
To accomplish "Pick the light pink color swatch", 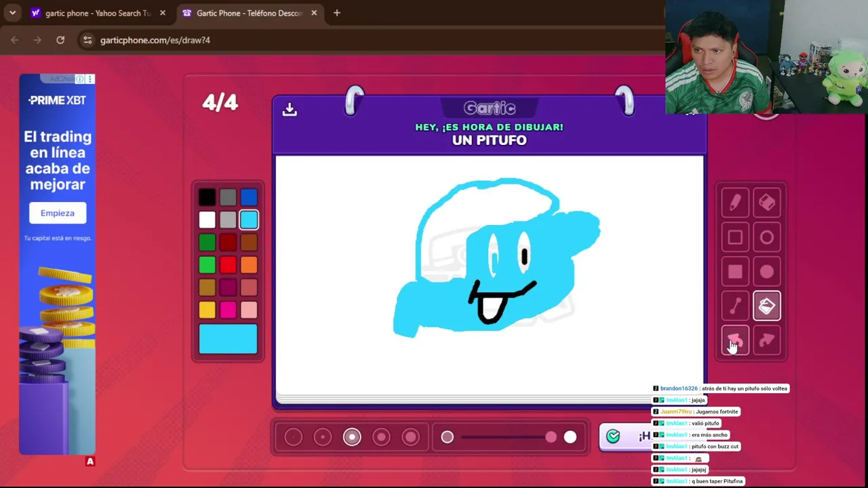I will (249, 310).
